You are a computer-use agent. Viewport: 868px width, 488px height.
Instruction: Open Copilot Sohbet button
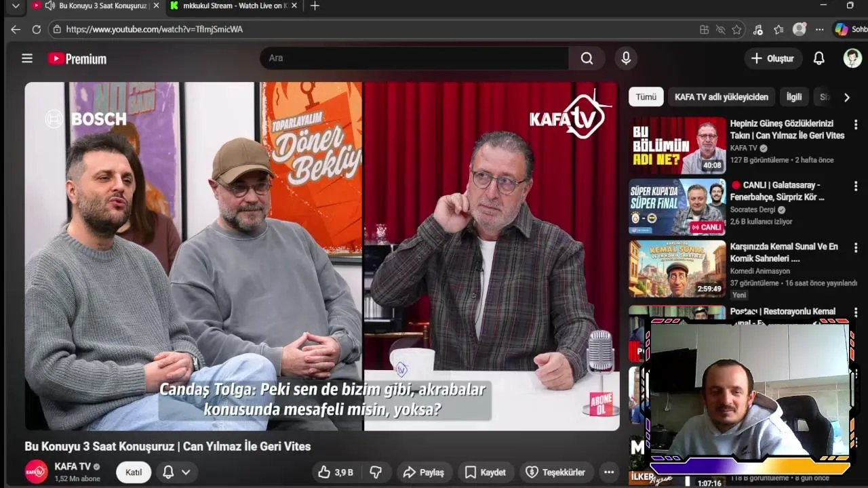(850, 29)
